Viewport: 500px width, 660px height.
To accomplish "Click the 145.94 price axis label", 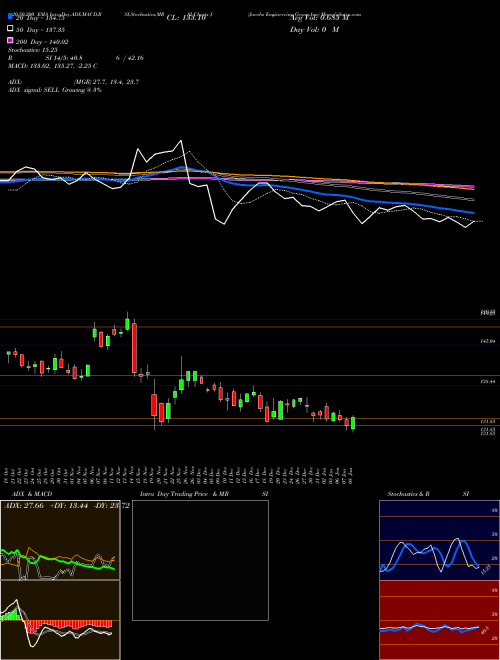I will pyautogui.click(x=488, y=342).
